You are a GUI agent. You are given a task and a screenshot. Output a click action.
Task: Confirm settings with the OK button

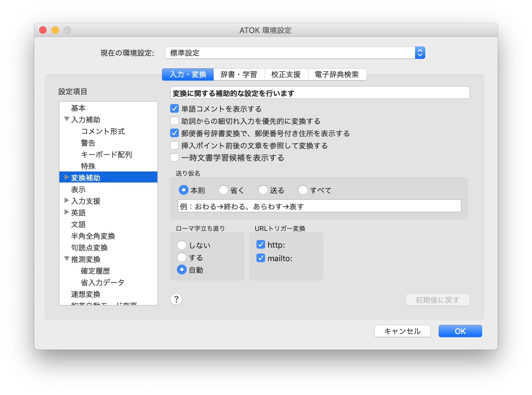click(x=460, y=331)
